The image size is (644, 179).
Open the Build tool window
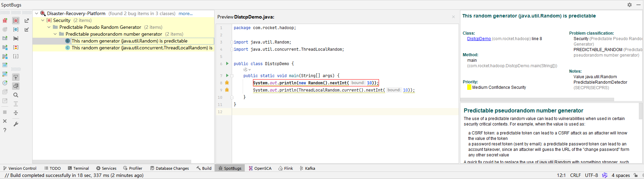coord(204,168)
